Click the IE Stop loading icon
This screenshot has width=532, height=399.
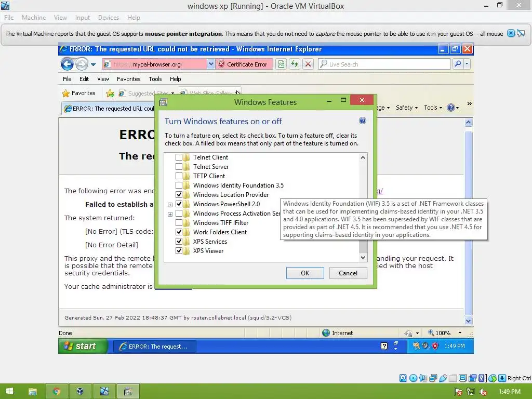point(308,64)
